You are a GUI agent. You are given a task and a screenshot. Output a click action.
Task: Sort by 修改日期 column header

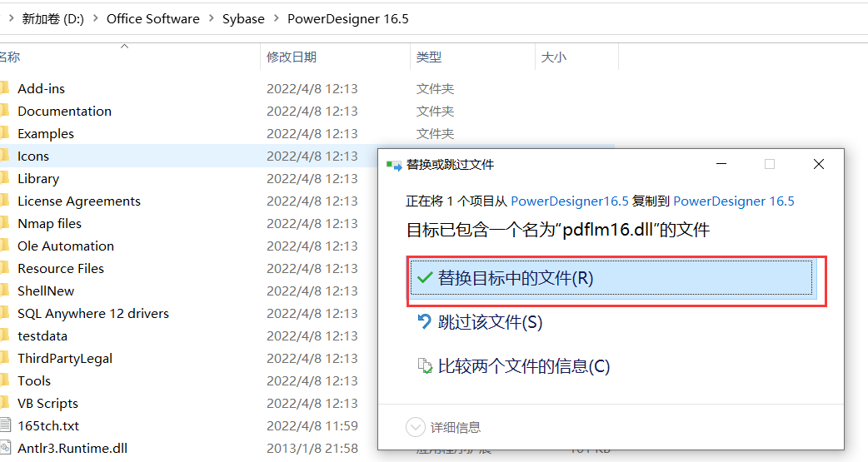coord(292,57)
